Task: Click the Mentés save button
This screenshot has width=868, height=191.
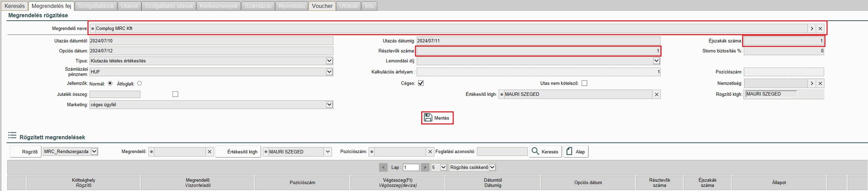Action: pyautogui.click(x=437, y=118)
